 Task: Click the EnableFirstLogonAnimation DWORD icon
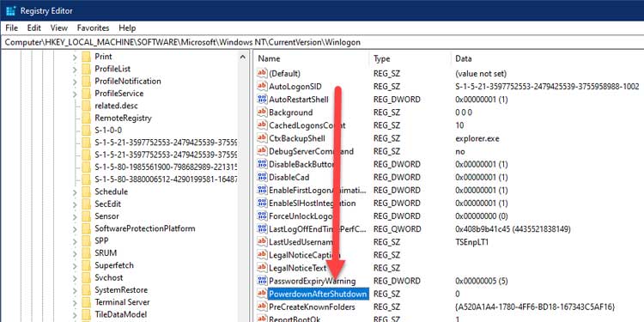(262, 190)
